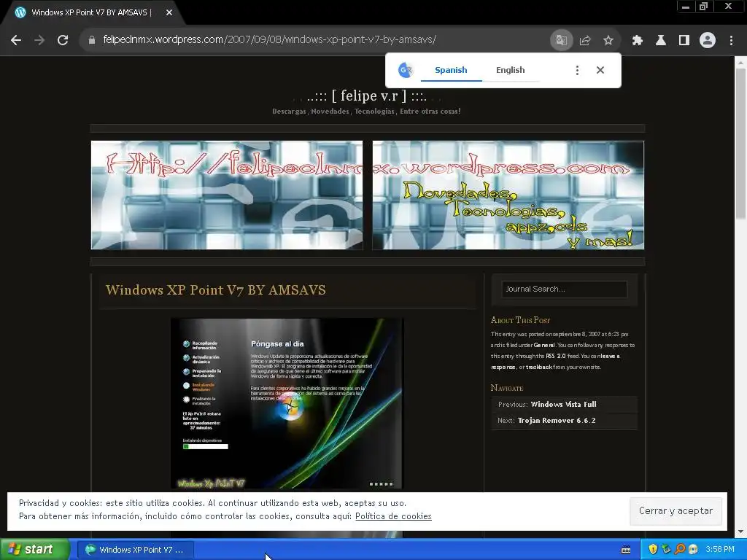747x560 pixels.
Task: Click the XP Point installer screenshot image
Action: pos(287,404)
